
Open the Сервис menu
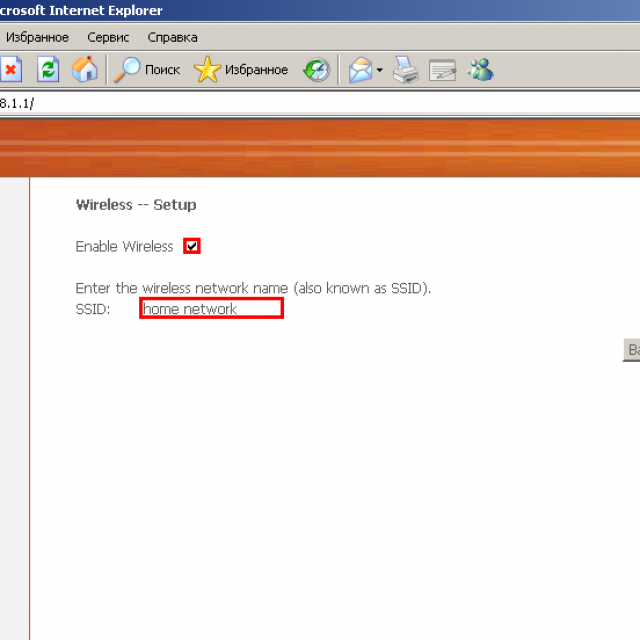108,37
